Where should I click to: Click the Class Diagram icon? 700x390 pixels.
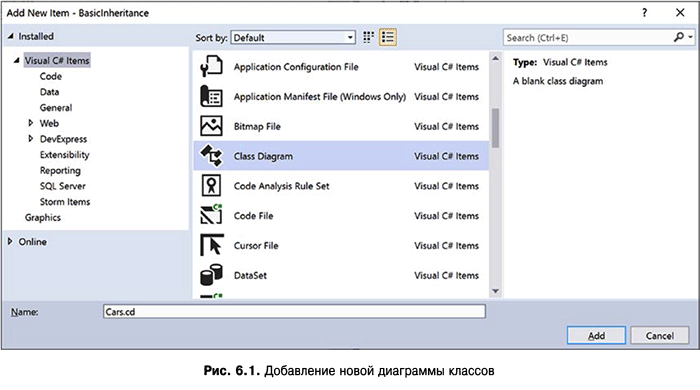pyautogui.click(x=211, y=156)
